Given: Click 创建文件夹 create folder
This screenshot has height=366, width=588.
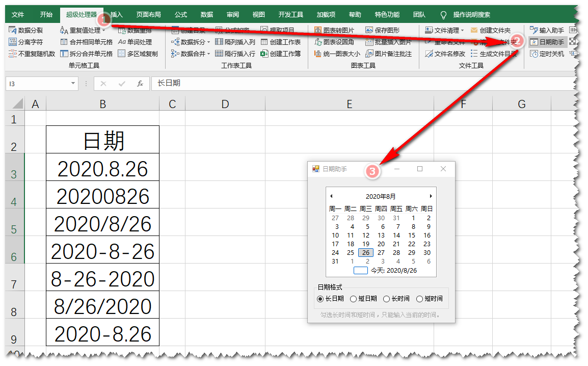Looking at the screenshot, I should 491,30.
